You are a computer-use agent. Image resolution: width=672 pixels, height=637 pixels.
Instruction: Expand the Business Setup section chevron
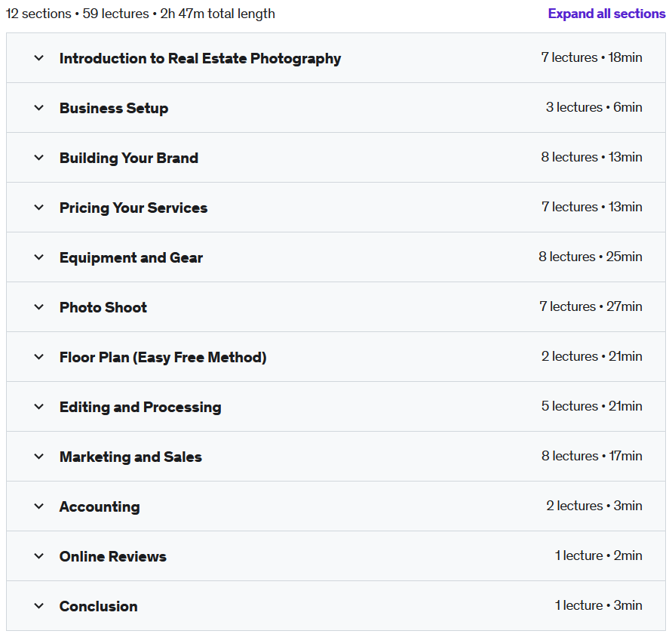tap(39, 108)
